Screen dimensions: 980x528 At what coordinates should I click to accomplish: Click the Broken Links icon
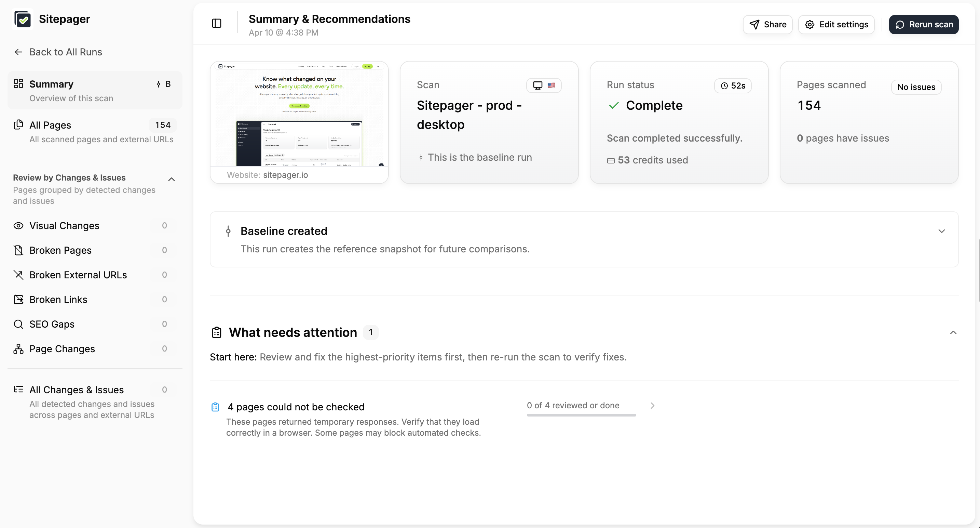(x=18, y=300)
